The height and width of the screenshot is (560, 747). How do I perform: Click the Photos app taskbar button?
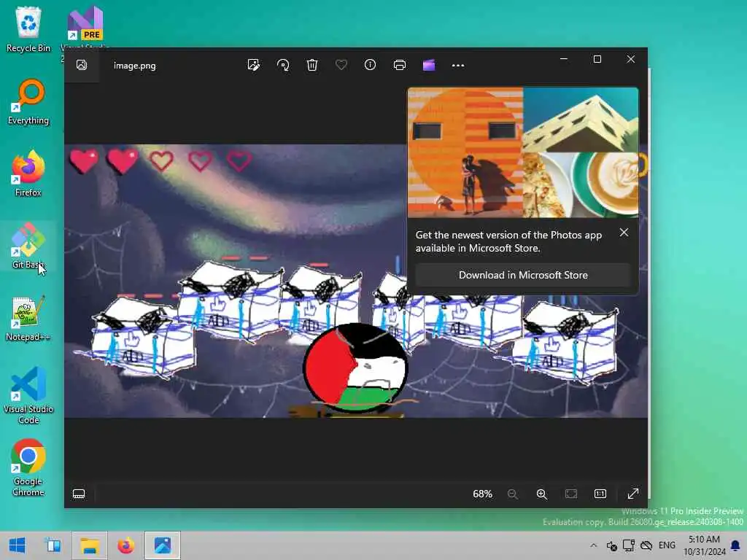coord(163,545)
